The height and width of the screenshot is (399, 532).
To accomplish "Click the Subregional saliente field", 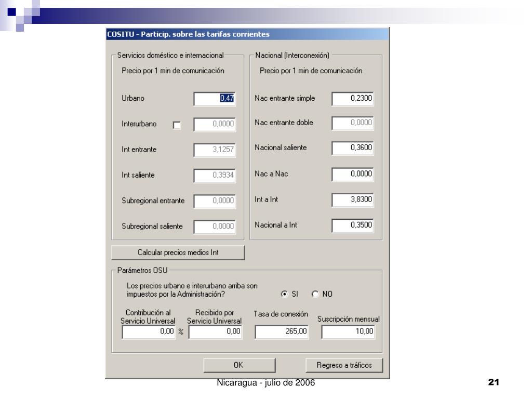I will click(x=215, y=227).
